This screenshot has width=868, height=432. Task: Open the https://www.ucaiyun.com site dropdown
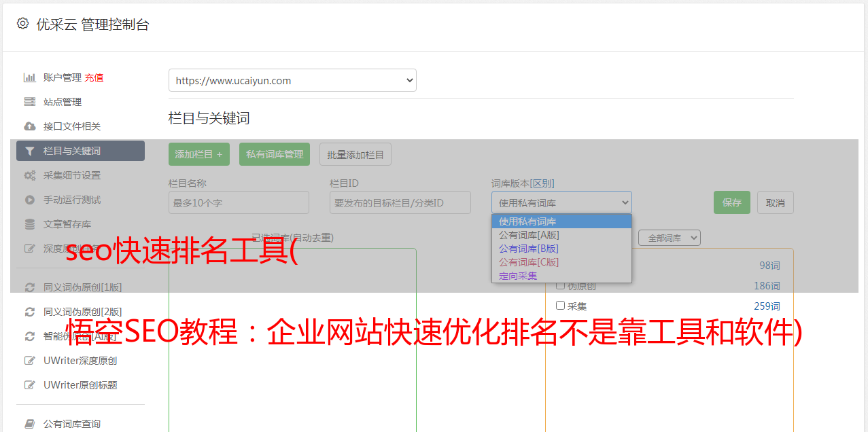[292, 80]
